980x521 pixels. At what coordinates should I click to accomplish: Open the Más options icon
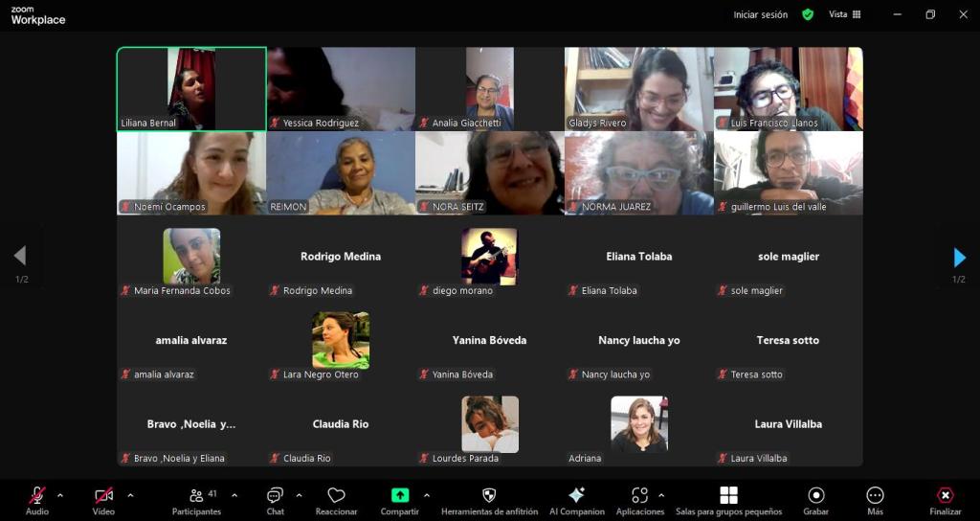[875, 495]
